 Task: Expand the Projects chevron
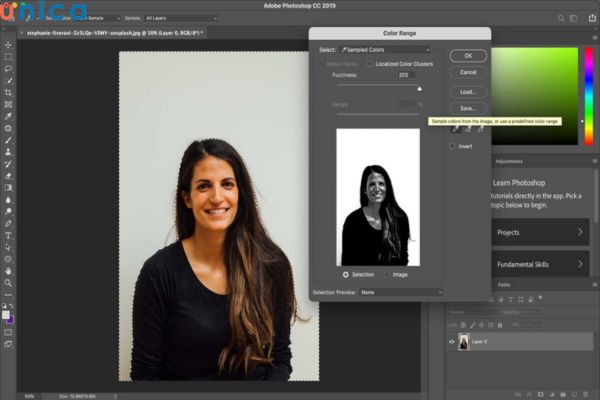[580, 232]
